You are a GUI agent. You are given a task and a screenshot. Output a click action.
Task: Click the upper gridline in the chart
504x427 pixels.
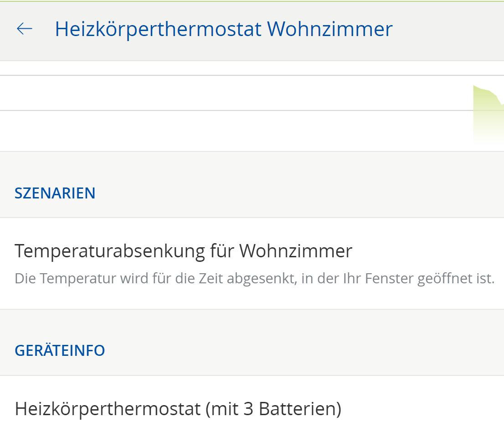coord(228,75)
